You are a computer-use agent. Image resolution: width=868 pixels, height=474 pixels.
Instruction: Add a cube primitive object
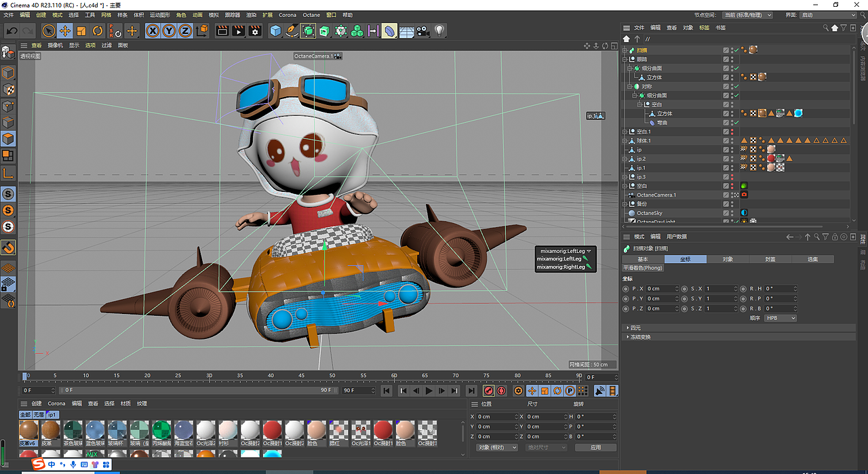pos(275,31)
